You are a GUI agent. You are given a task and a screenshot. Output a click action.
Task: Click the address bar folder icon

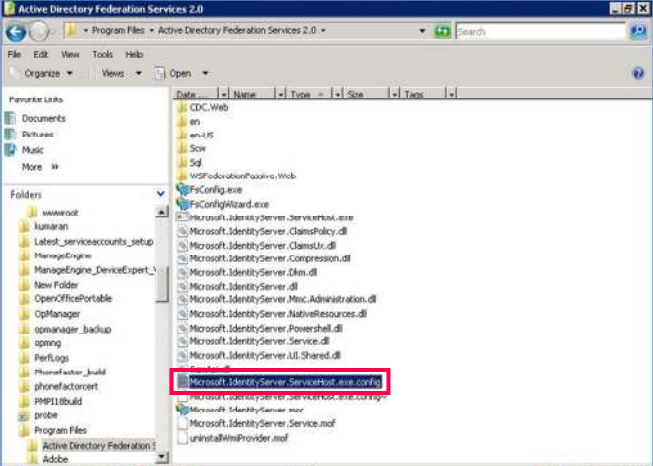click(x=71, y=30)
